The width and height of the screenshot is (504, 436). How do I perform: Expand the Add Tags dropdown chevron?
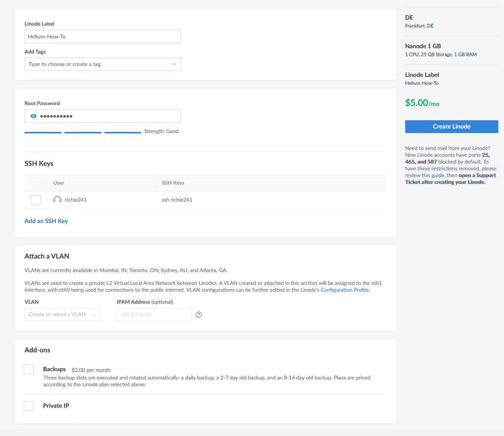tap(174, 64)
